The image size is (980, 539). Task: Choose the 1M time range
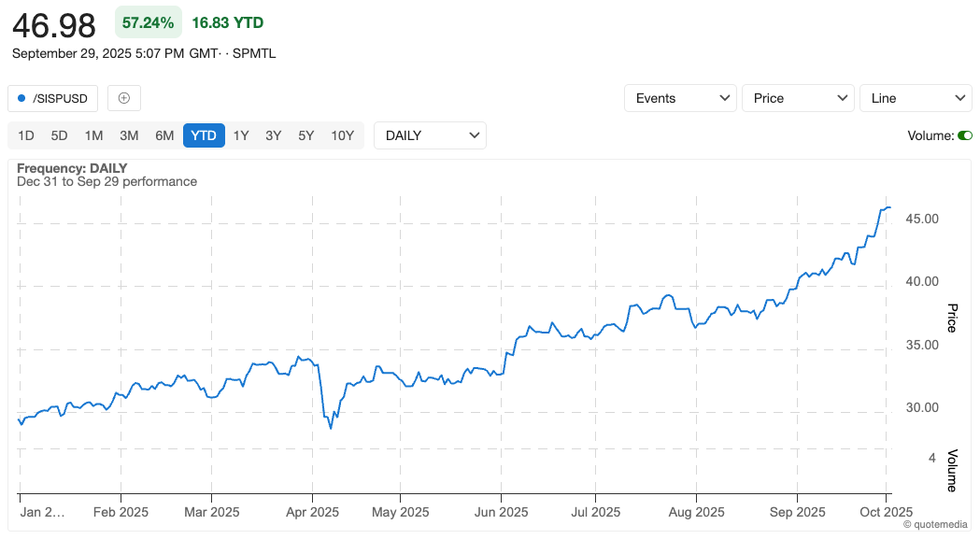click(93, 136)
